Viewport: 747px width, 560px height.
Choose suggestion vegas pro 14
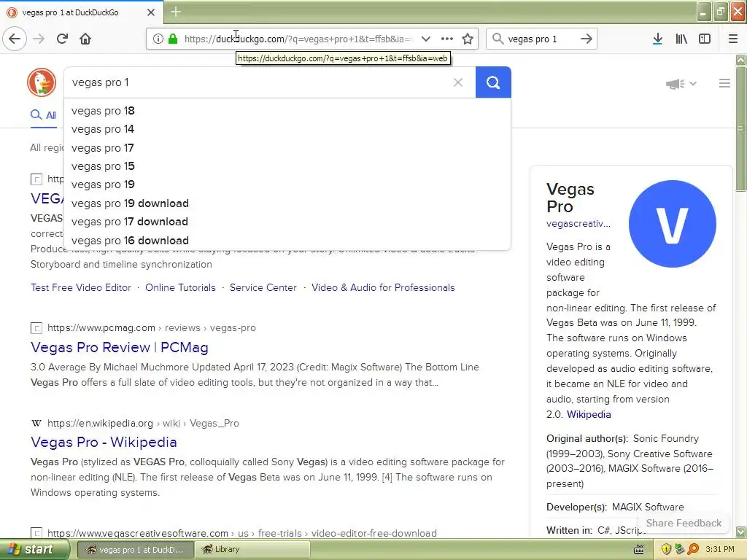point(287,129)
